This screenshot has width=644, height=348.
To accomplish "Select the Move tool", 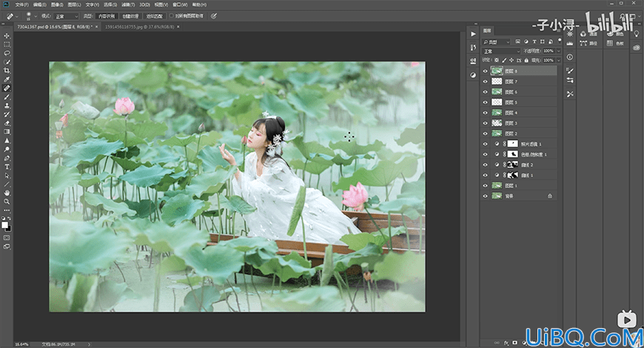I will [7, 36].
